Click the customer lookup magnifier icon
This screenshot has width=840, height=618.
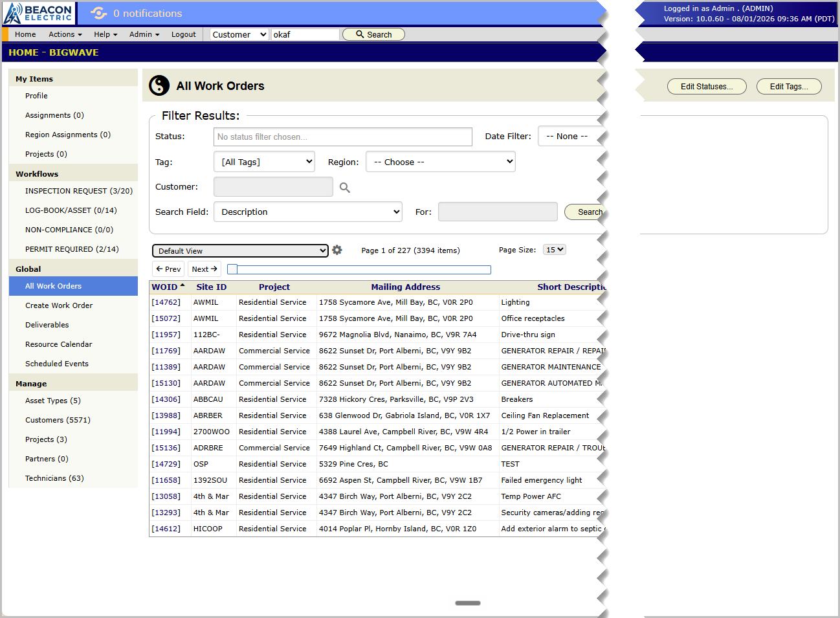pos(345,188)
